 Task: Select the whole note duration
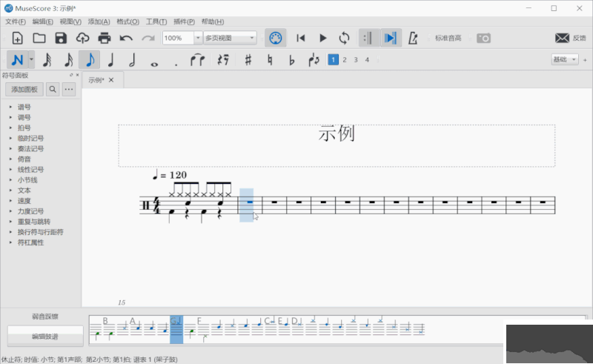pos(154,60)
